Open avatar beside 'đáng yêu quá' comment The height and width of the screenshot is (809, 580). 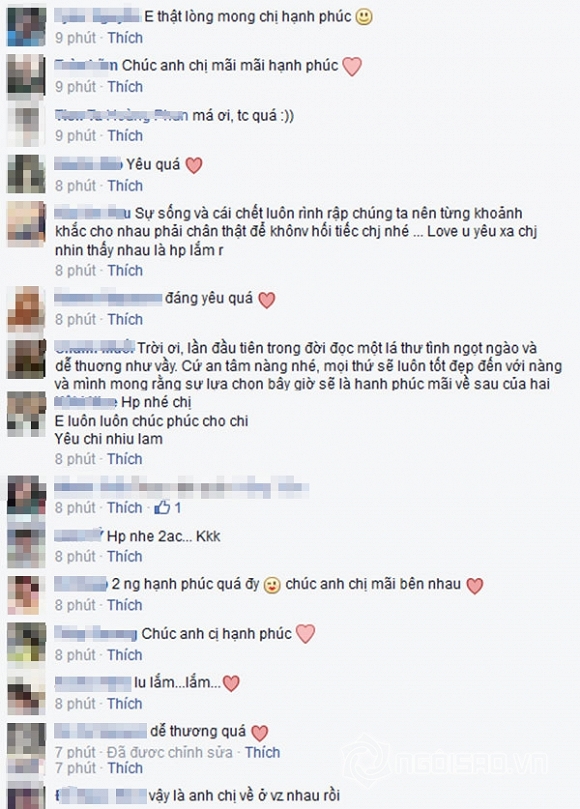coord(26,308)
